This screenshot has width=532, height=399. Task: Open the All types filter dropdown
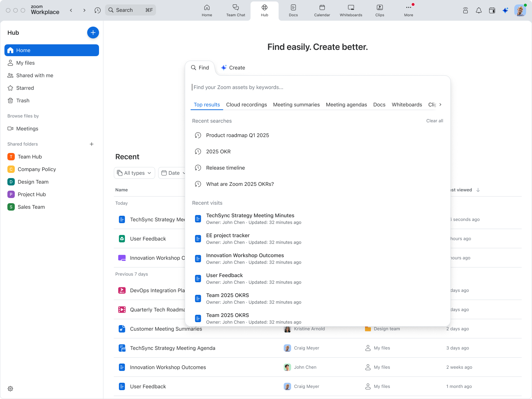(x=134, y=173)
